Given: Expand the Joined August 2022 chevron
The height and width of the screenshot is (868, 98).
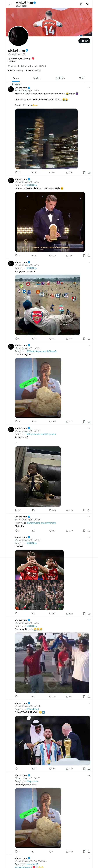Looking at the screenshot, I should coord(46,66).
